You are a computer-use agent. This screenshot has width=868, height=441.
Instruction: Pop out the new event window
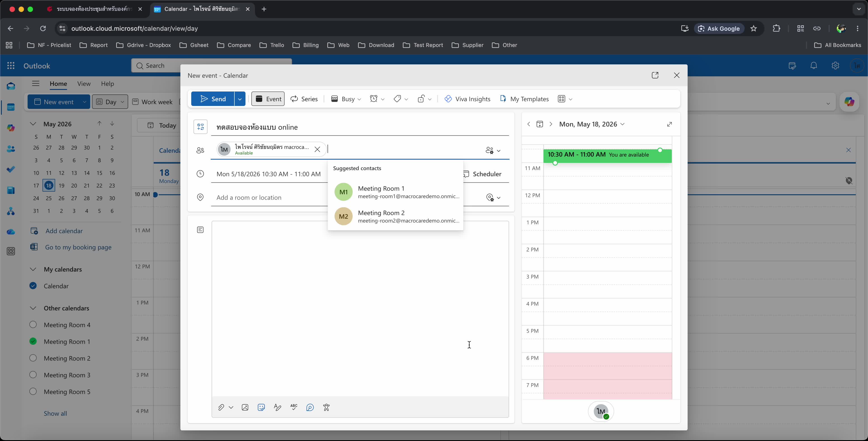[655, 75]
